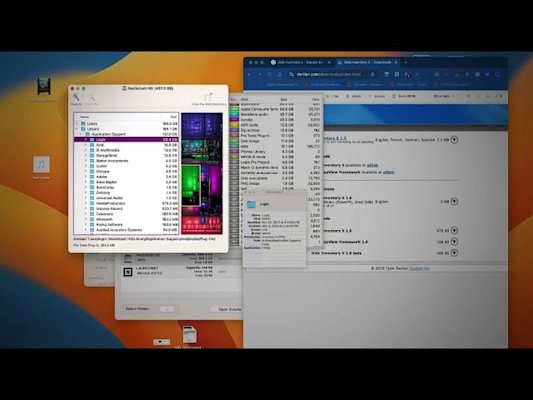Click the Native Instruments folder icon
The image size is (533, 400).
pos(92,161)
